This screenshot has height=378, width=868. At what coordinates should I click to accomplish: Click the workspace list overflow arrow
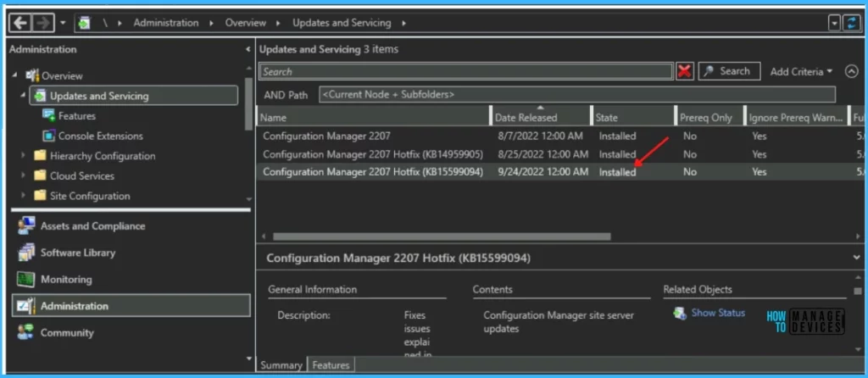pyautogui.click(x=249, y=359)
